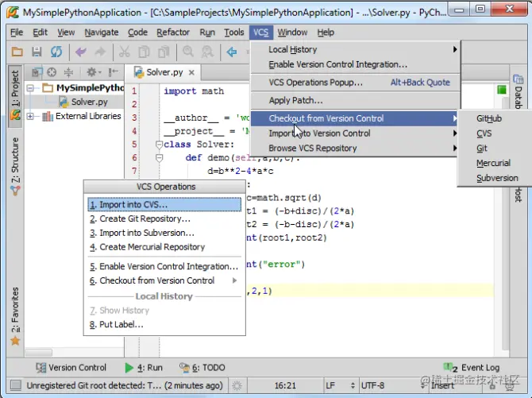Click the Paste toolbar icon

(x=164, y=52)
